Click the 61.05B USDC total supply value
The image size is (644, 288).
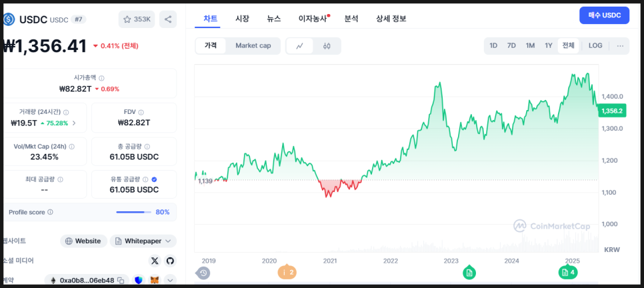tap(134, 157)
